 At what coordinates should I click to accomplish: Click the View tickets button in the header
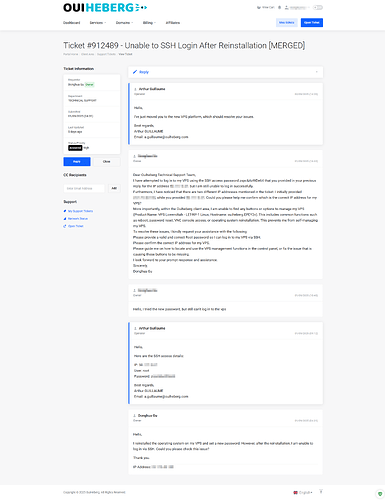click(x=287, y=22)
